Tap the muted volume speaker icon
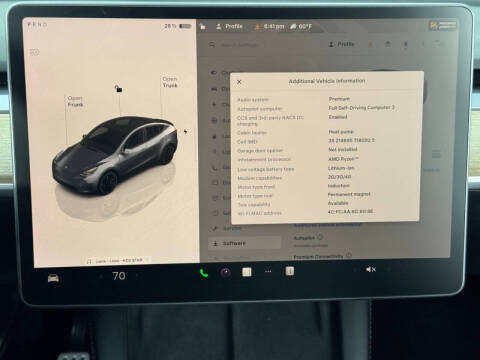The width and height of the screenshot is (480, 360). 371,269
